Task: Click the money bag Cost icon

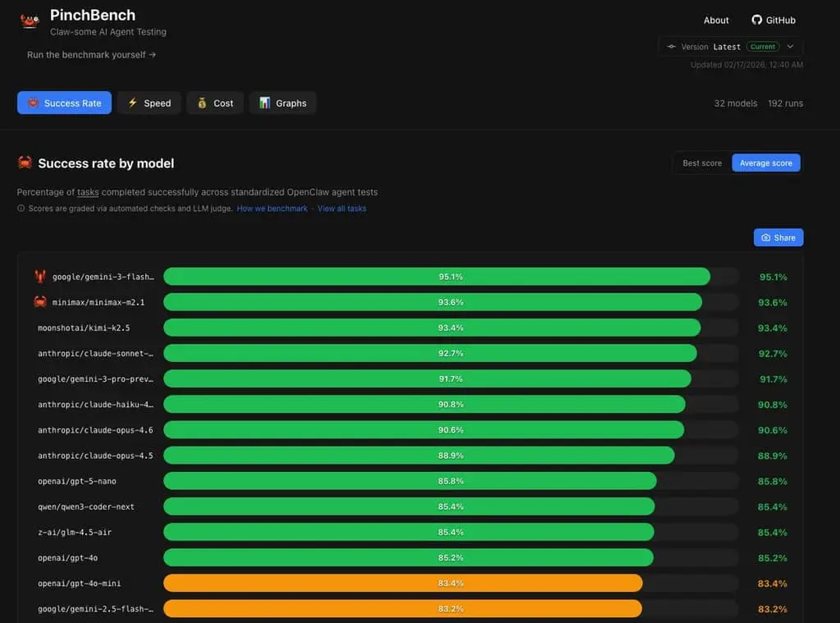Action: 202,103
